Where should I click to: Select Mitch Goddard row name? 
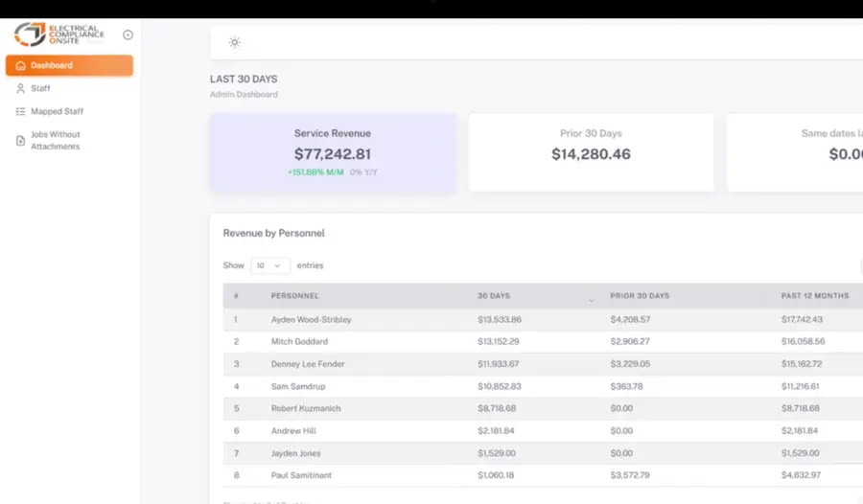(x=299, y=342)
